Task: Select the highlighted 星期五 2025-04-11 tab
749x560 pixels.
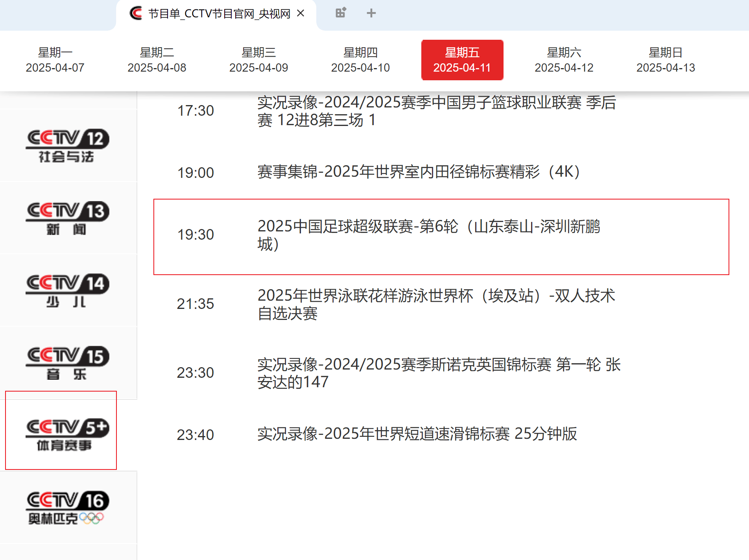Action: click(x=462, y=60)
